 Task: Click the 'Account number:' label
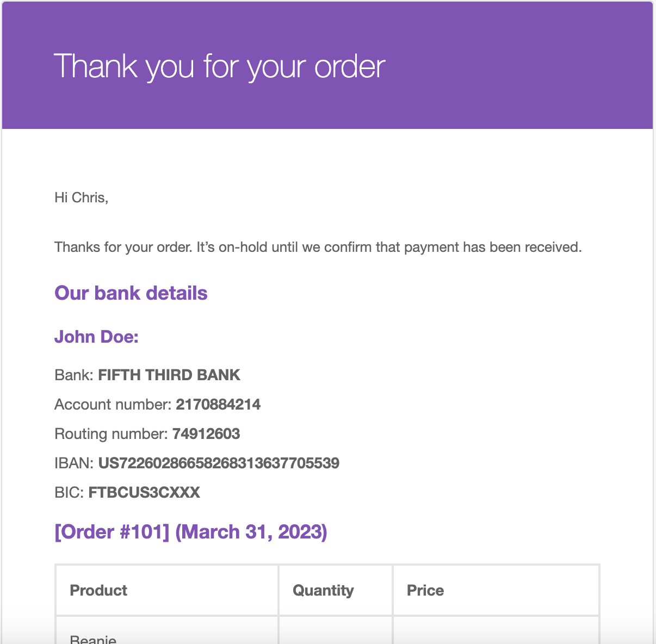coord(113,405)
